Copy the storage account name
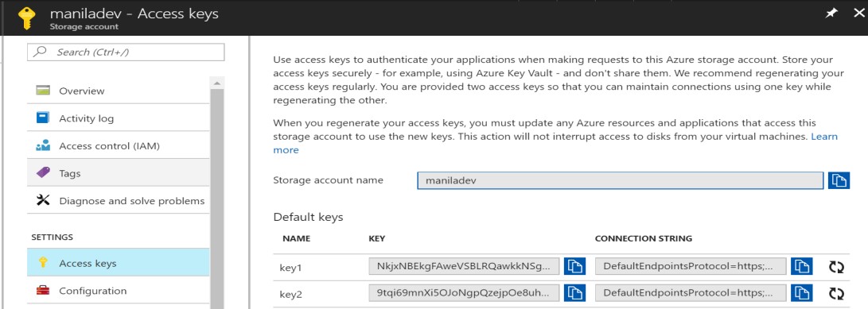Viewport: 868px width, 309px height. point(839,180)
